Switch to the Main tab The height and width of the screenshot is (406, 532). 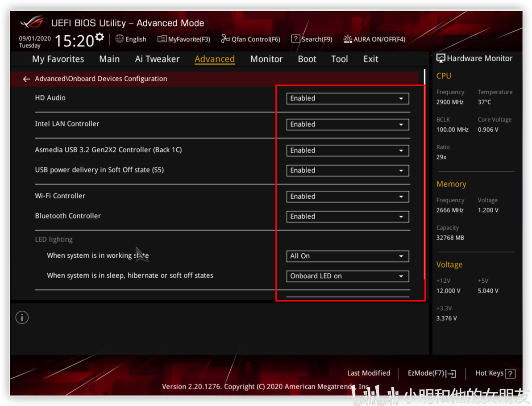tap(109, 59)
